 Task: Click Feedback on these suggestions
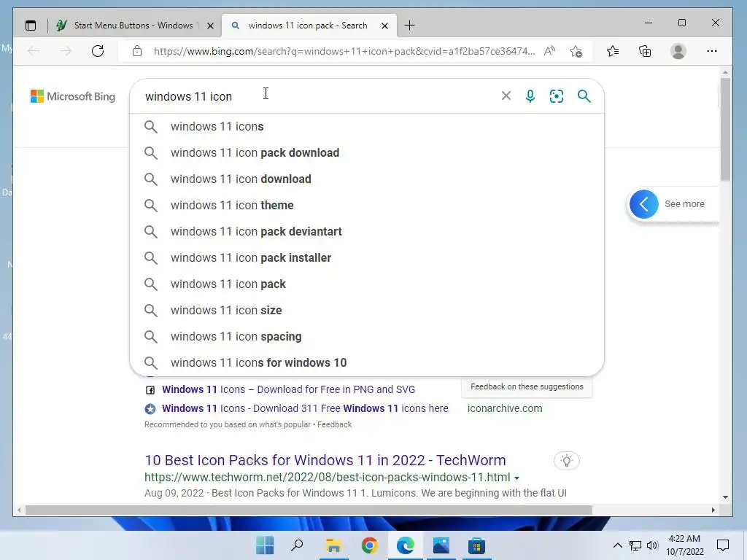point(527,386)
